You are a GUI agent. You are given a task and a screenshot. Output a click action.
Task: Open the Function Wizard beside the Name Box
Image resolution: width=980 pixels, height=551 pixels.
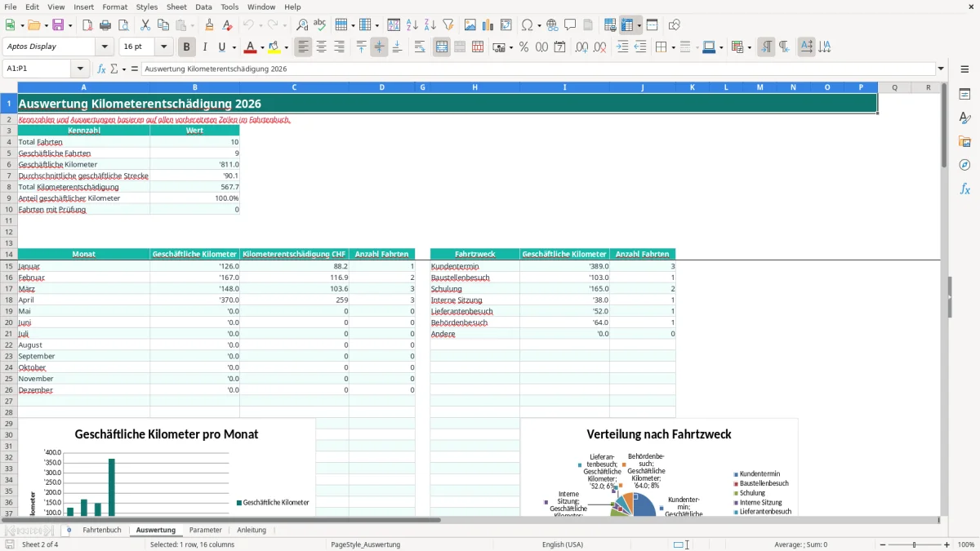coord(102,69)
